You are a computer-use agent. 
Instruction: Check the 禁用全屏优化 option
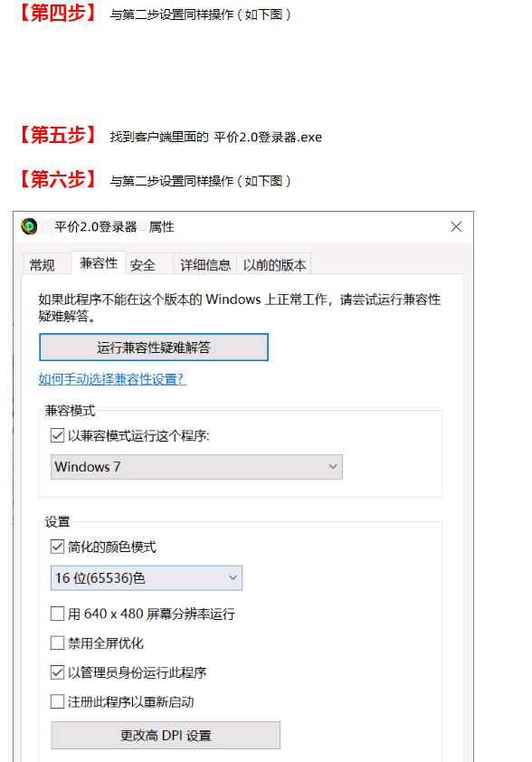[57, 643]
